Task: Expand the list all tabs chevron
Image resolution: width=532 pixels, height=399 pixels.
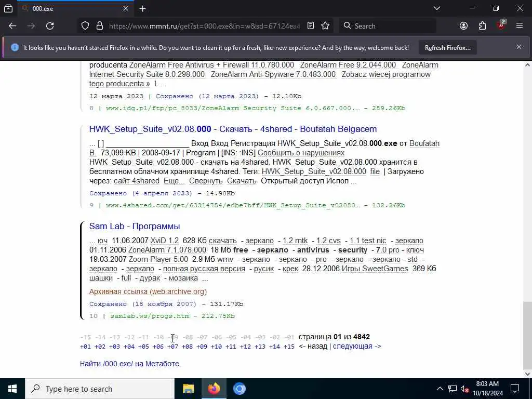Action: [x=437, y=8]
